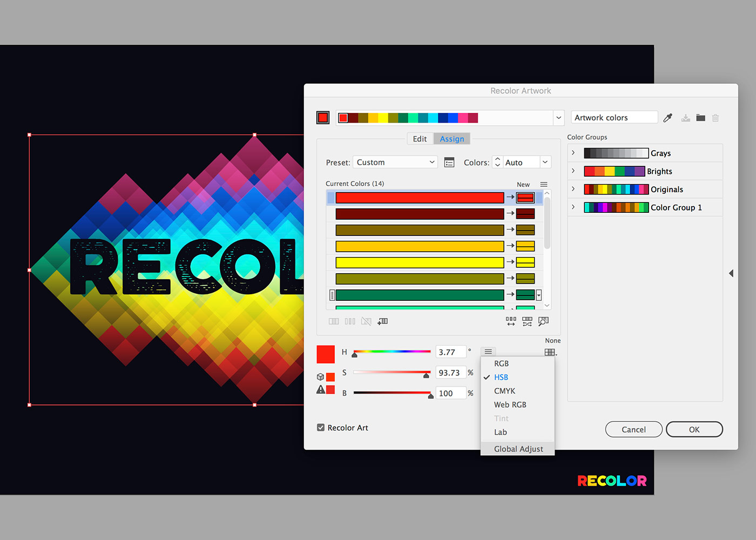Viewport: 756px width, 540px height.
Task: Click the arrow mapping green row to new color
Action: coord(510,295)
